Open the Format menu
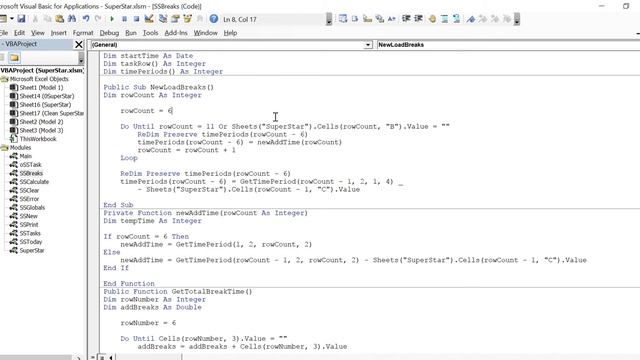 click(83, 33)
